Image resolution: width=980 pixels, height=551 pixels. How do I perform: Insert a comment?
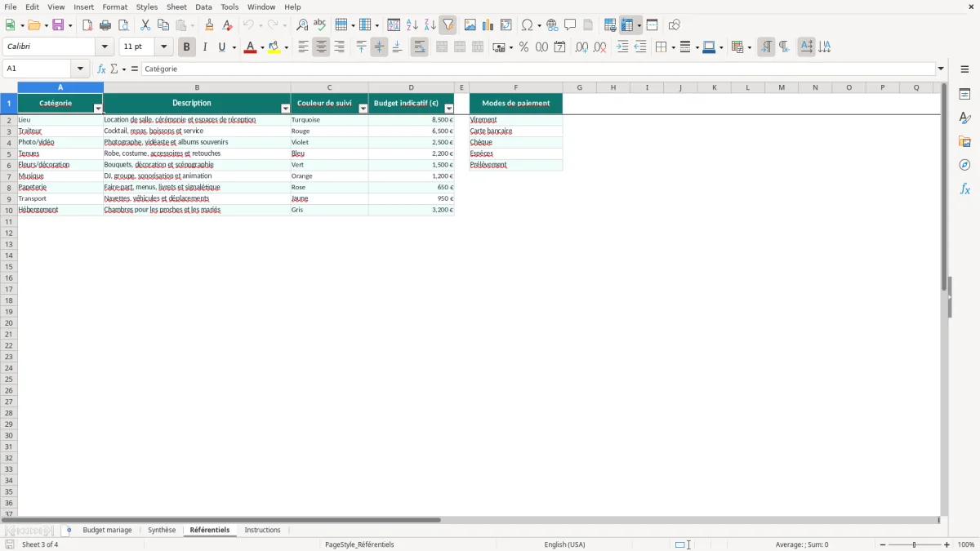tap(571, 25)
